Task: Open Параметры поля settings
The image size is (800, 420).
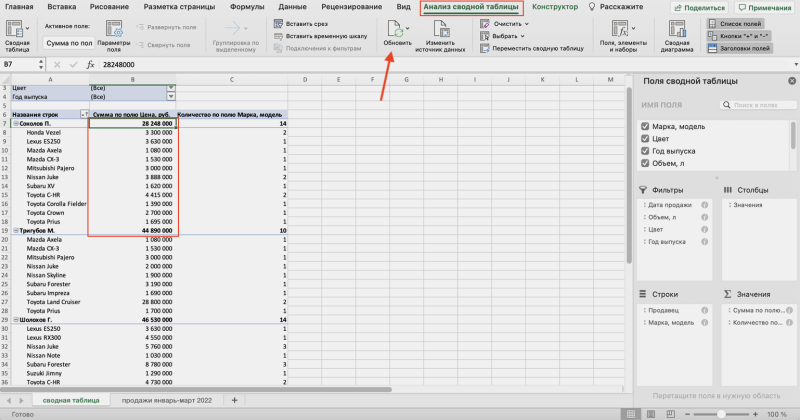Action: [x=113, y=36]
